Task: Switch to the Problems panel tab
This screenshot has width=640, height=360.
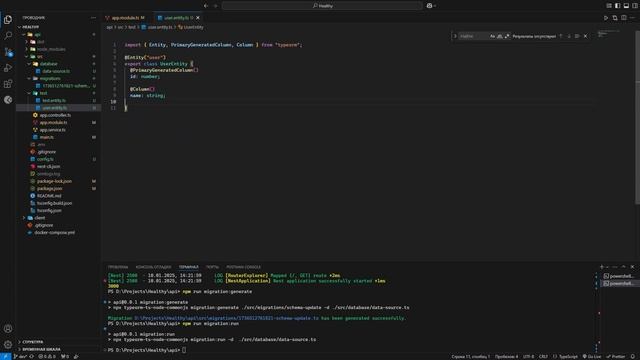Action: pos(118,267)
